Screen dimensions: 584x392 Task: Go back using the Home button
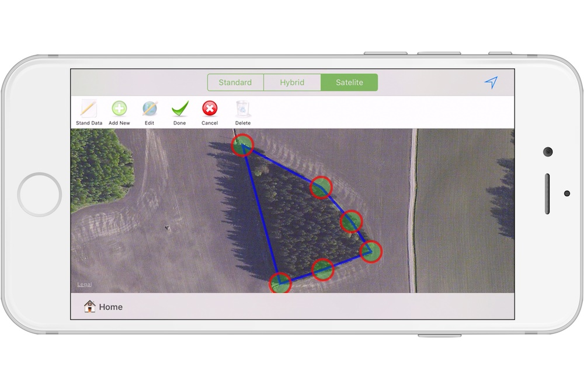click(103, 306)
